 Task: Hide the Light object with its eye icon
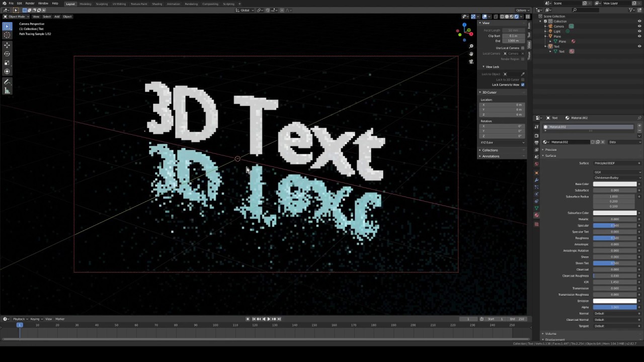639,31
